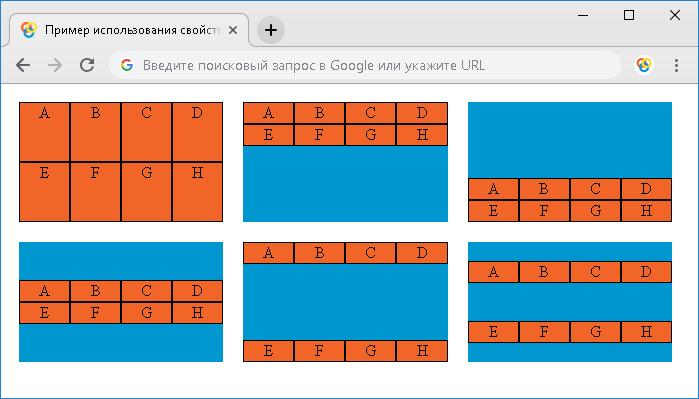Image resolution: width=699 pixels, height=399 pixels.
Task: Maximize the browser window
Action: pyautogui.click(x=629, y=15)
